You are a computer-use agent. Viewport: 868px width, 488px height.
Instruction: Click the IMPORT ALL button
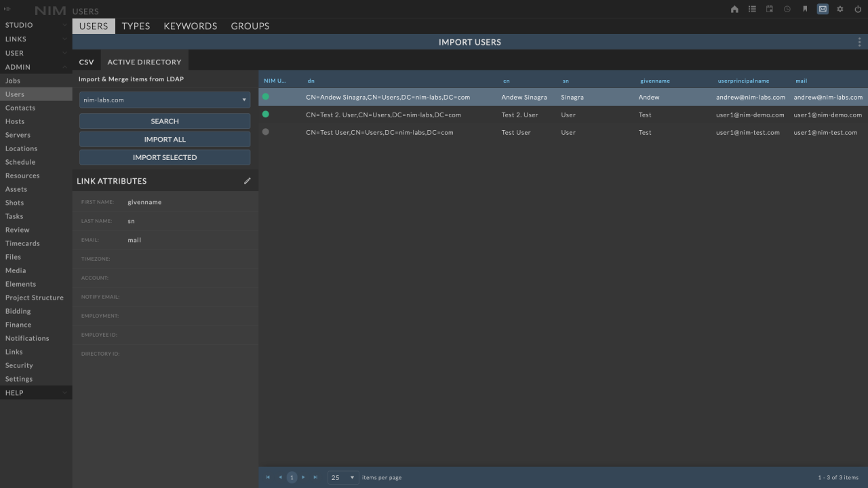point(165,140)
